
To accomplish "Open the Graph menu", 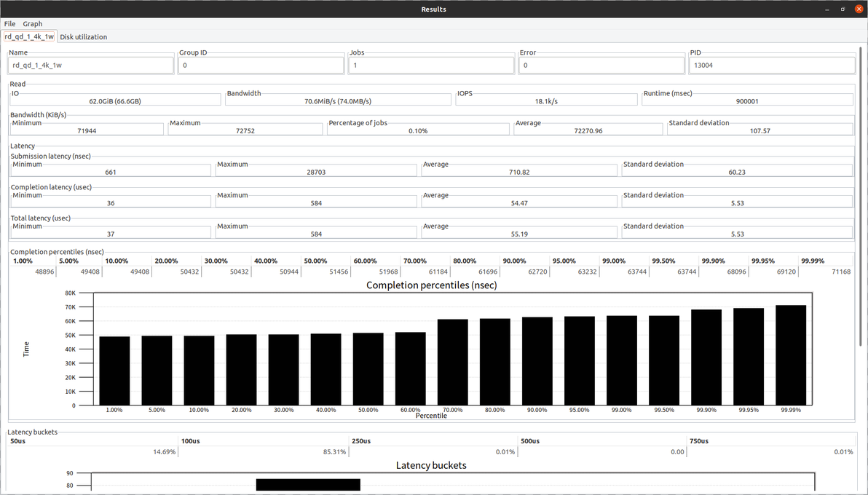I will (x=33, y=24).
